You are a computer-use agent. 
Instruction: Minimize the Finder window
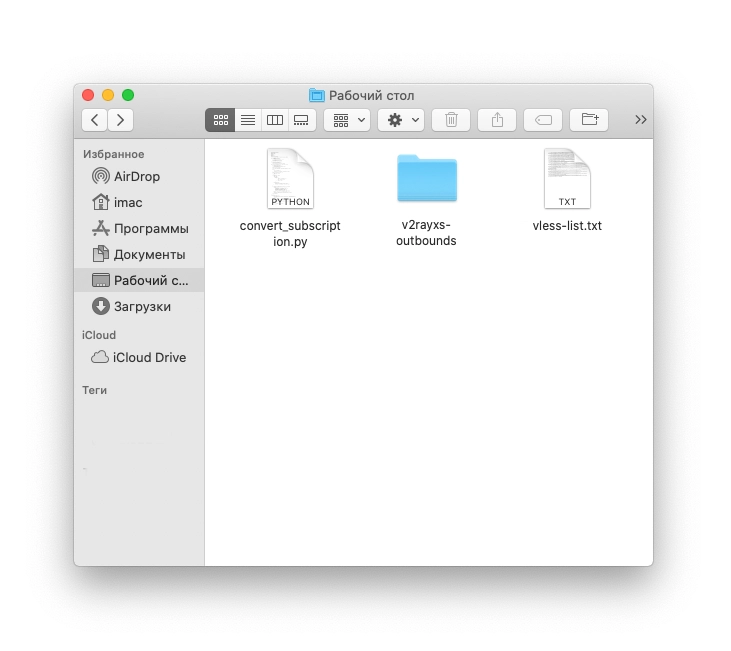[108, 95]
